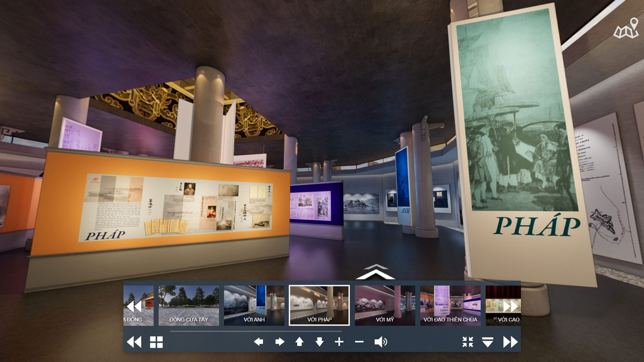Click the double chevron up hotspot
644x362 pixels.
tap(375, 272)
